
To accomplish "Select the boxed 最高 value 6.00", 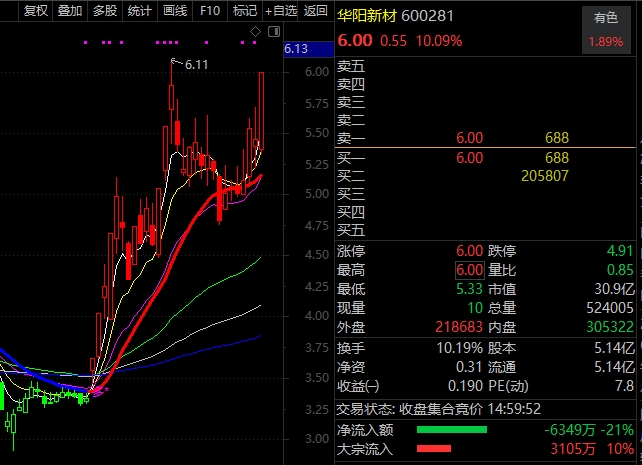I will tap(470, 270).
